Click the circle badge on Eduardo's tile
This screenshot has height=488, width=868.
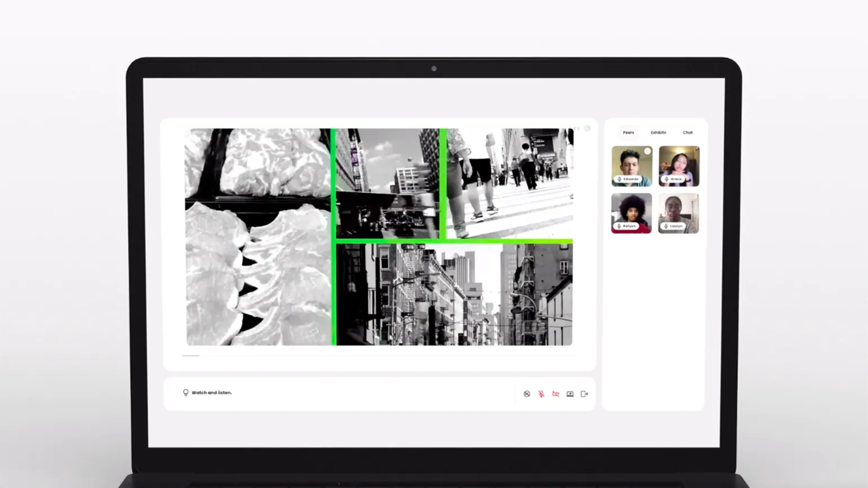(648, 151)
